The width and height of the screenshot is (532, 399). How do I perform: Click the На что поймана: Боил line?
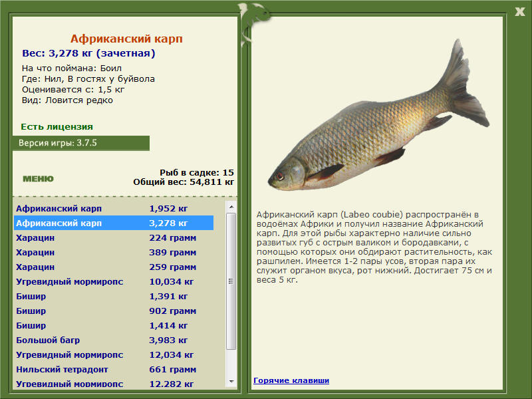(72, 68)
